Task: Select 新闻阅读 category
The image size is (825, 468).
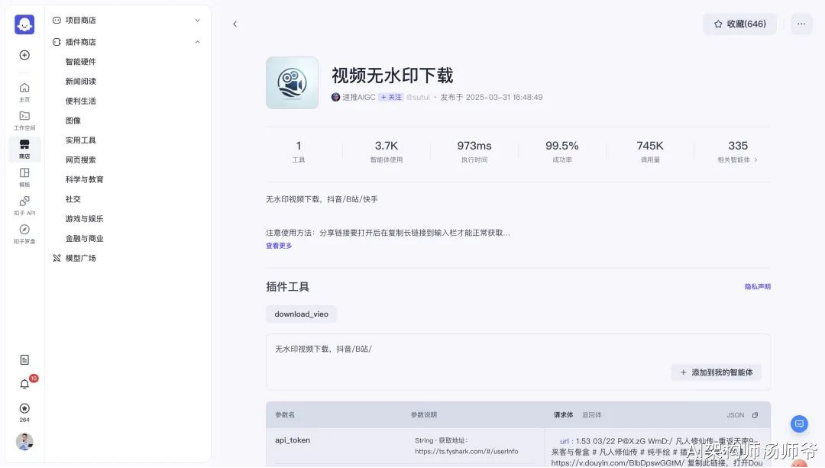Action: point(81,81)
